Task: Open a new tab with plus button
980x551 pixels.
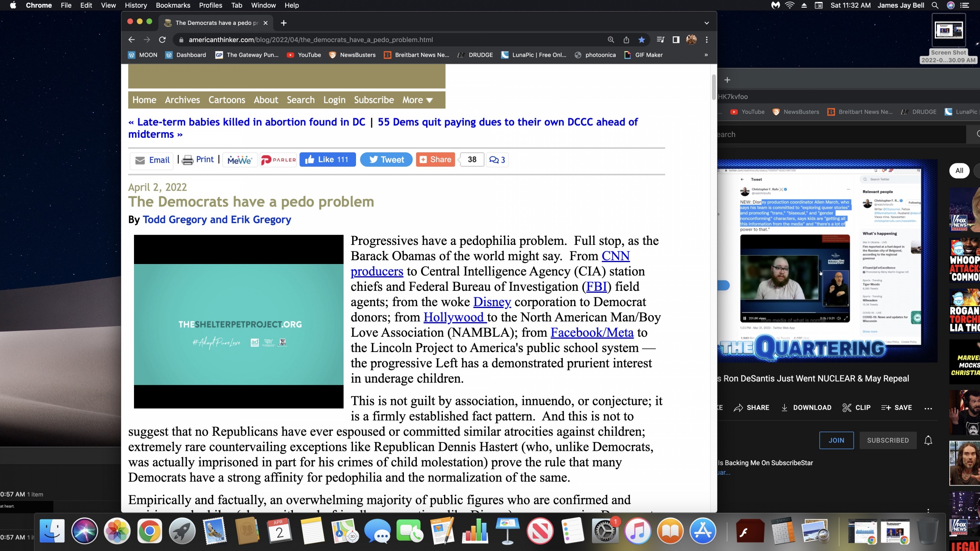Action: pyautogui.click(x=284, y=23)
